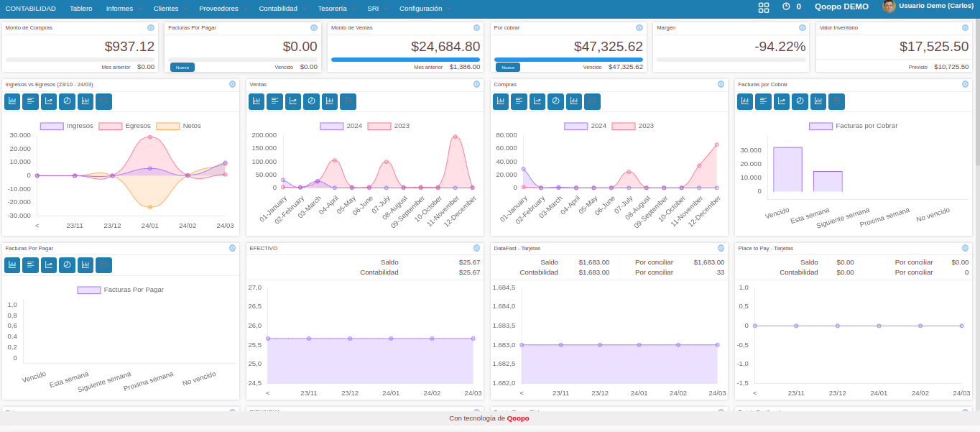Screen dimensions: 980x432
Task: Toggle the 2023 series in the Ventas legend
Action: pos(389,126)
